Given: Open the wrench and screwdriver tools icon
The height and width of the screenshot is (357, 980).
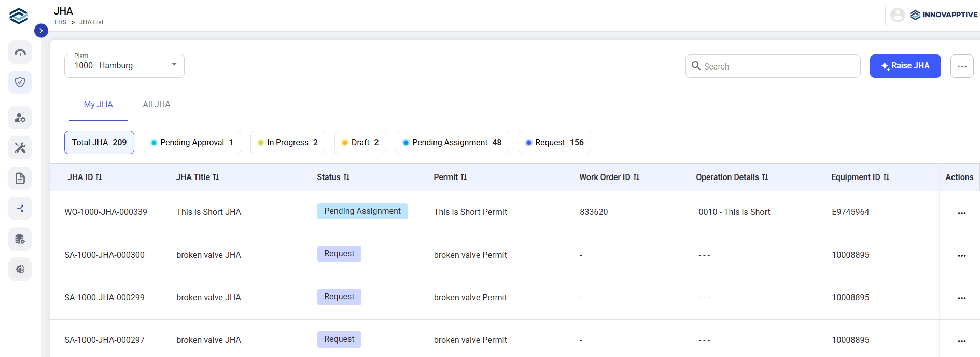Looking at the screenshot, I should point(20,148).
